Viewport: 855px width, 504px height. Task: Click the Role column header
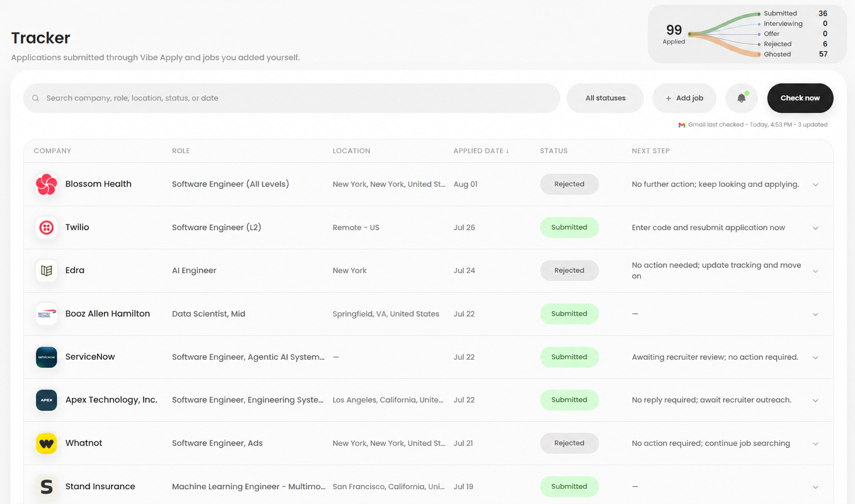coord(181,151)
